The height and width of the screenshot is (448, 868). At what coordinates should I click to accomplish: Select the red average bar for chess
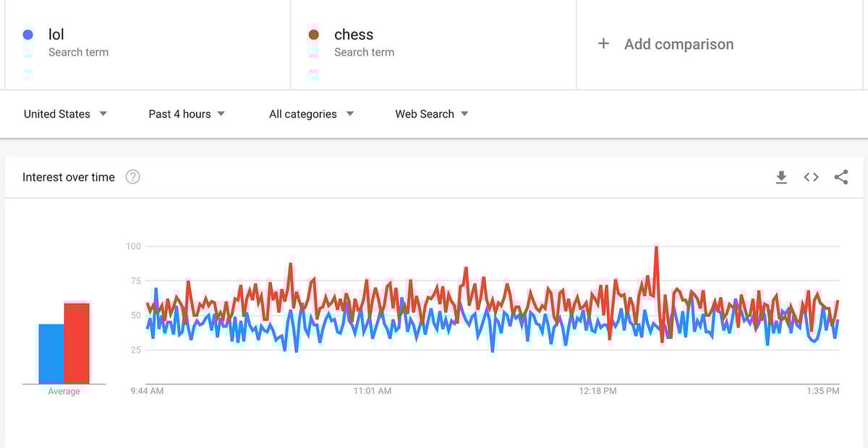coord(77,344)
